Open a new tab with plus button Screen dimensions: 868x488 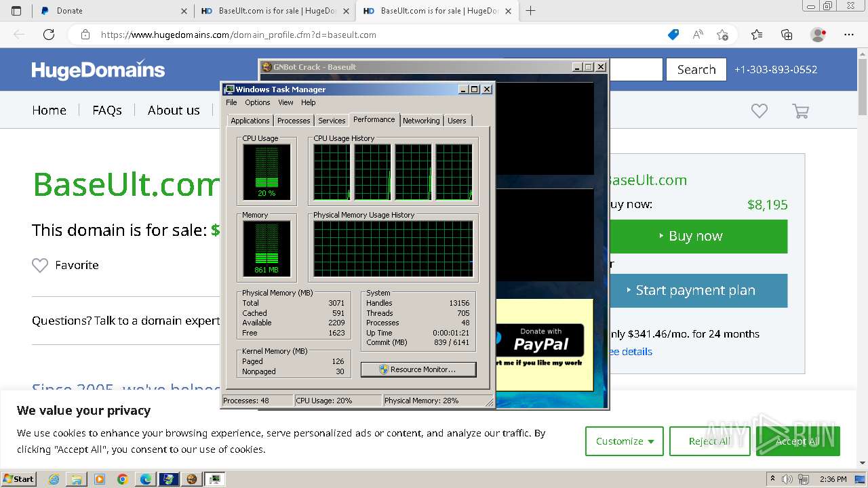530,11
